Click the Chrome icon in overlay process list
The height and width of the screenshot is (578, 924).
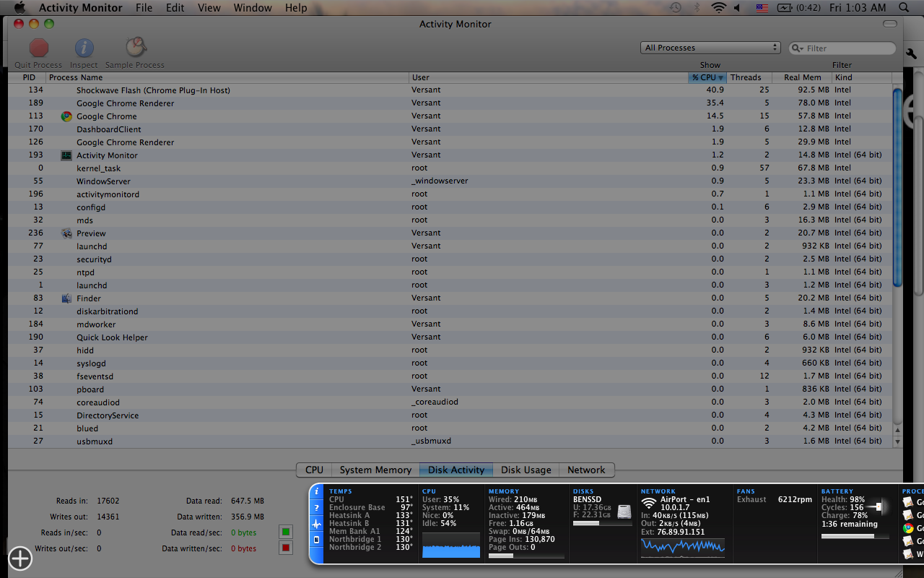(x=908, y=528)
